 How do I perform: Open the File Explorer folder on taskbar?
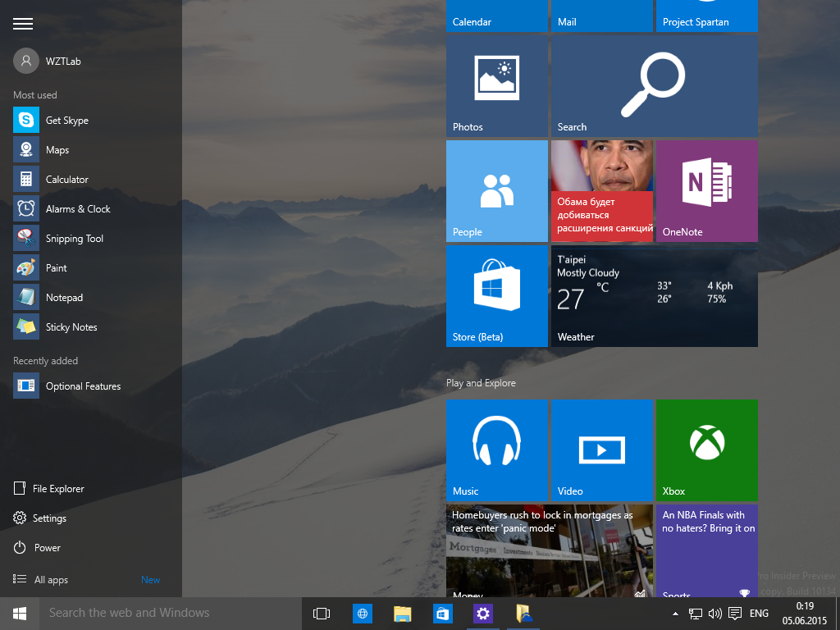click(x=402, y=614)
